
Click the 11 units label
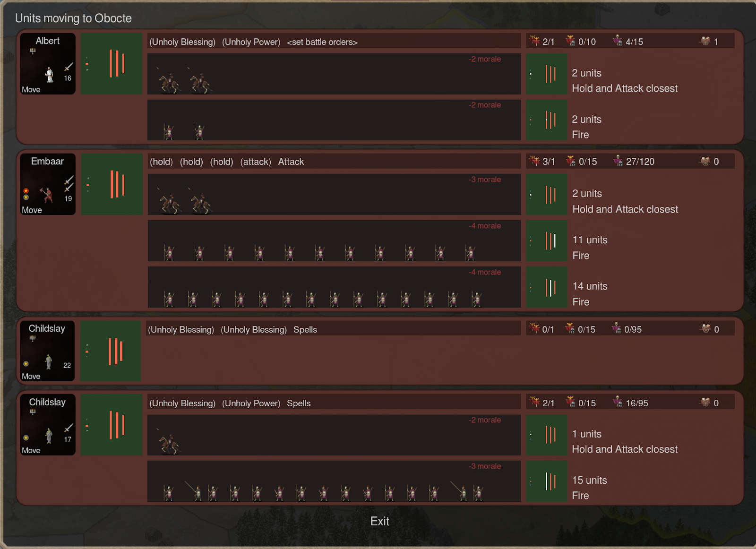click(x=590, y=240)
